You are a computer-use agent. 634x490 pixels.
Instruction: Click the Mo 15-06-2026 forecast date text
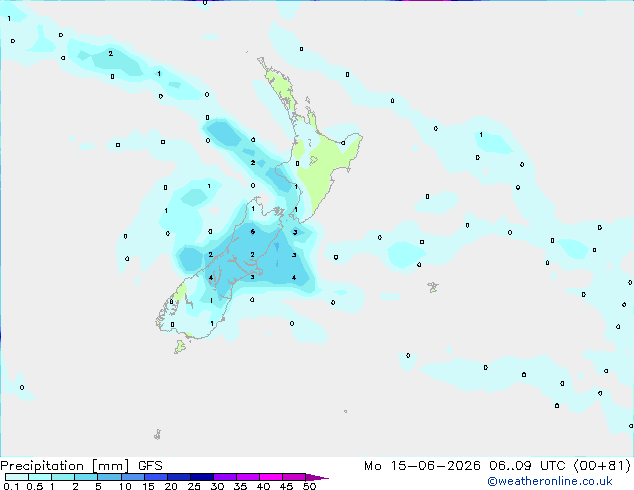tap(422, 466)
